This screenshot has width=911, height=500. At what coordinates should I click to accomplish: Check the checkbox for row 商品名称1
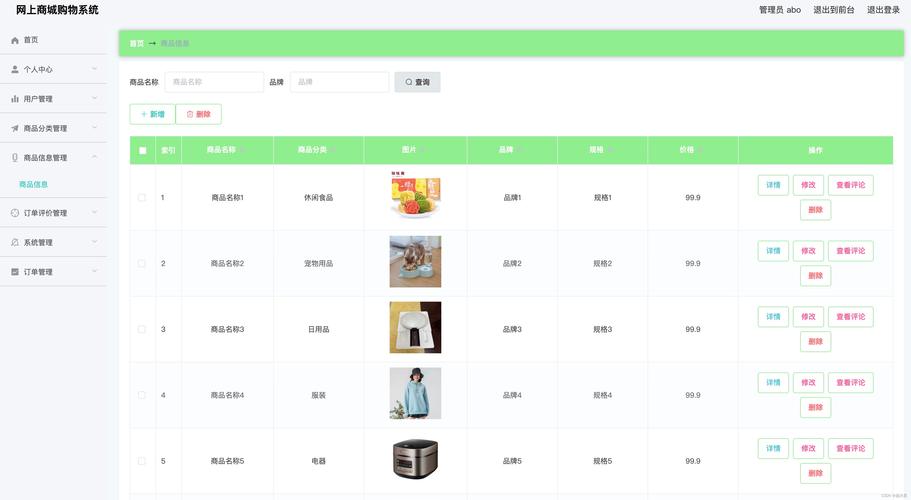point(142,198)
